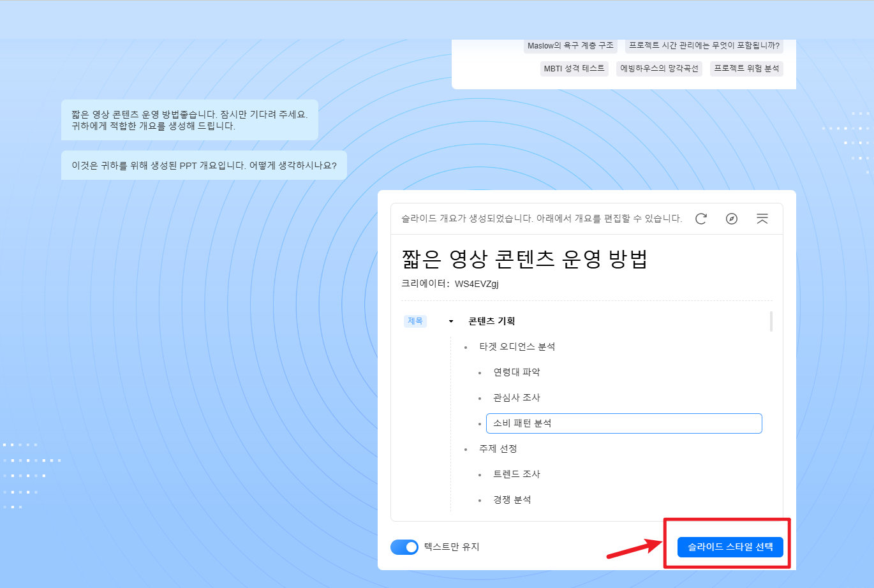This screenshot has height=588, width=874.
Task: Click the 제목 tag label
Action: tap(415, 321)
